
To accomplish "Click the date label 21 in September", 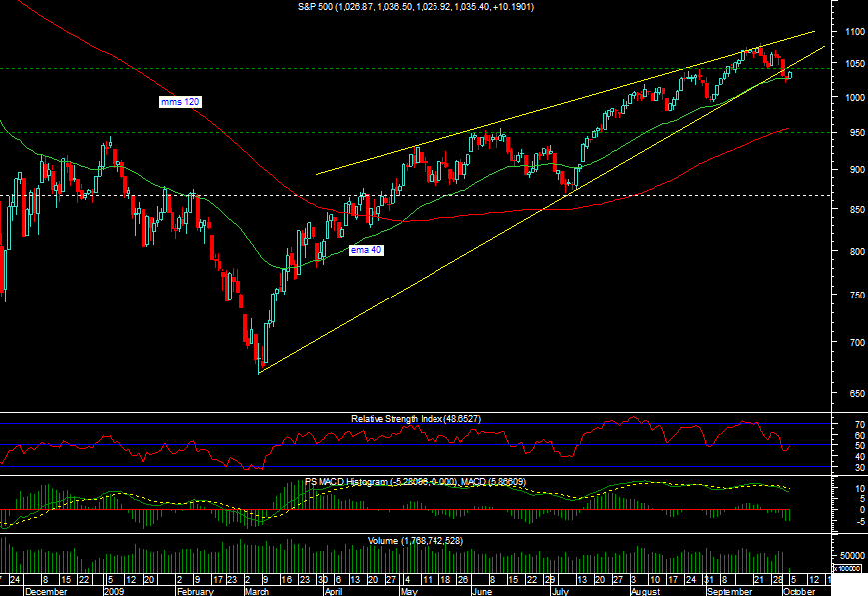I will pyautogui.click(x=759, y=579).
